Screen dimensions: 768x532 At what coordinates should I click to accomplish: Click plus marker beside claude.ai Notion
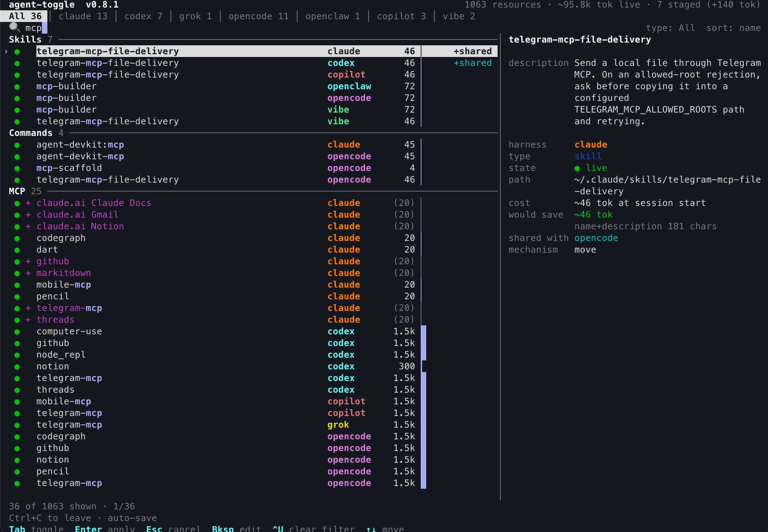click(x=28, y=227)
